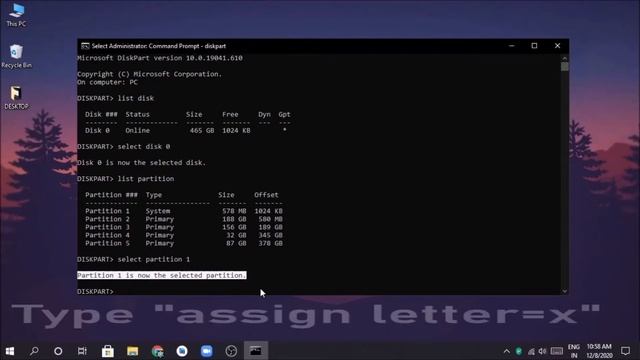This screenshot has width=640, height=360.
Task: Click the Command Prompt scrollbar thumb
Action: [x=564, y=67]
